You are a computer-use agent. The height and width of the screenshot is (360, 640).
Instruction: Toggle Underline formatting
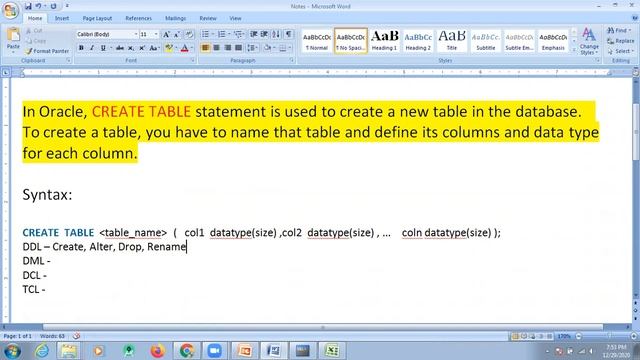(x=103, y=48)
